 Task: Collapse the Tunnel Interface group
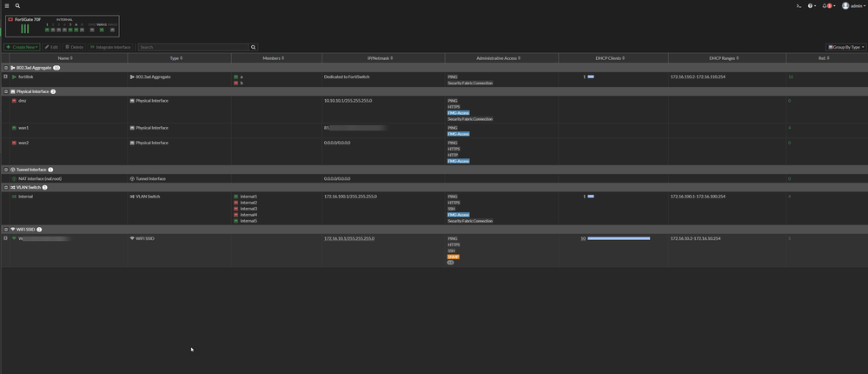(5, 170)
